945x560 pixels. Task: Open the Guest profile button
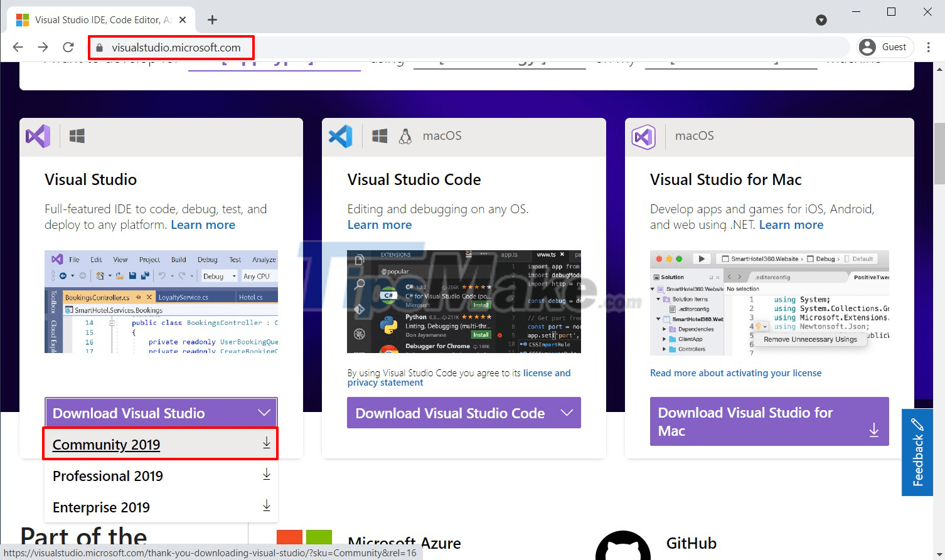[885, 47]
